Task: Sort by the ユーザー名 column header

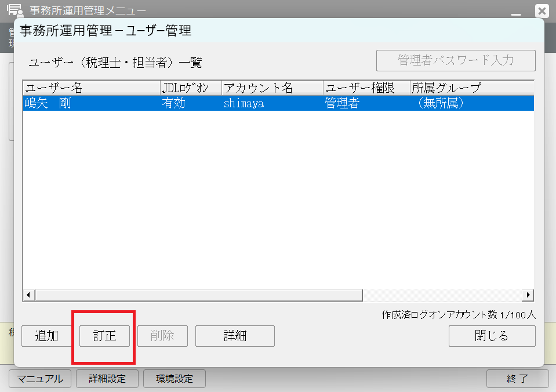Action: [x=91, y=88]
